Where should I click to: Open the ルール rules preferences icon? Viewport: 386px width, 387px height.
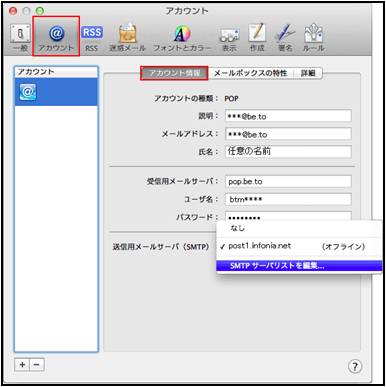click(313, 38)
